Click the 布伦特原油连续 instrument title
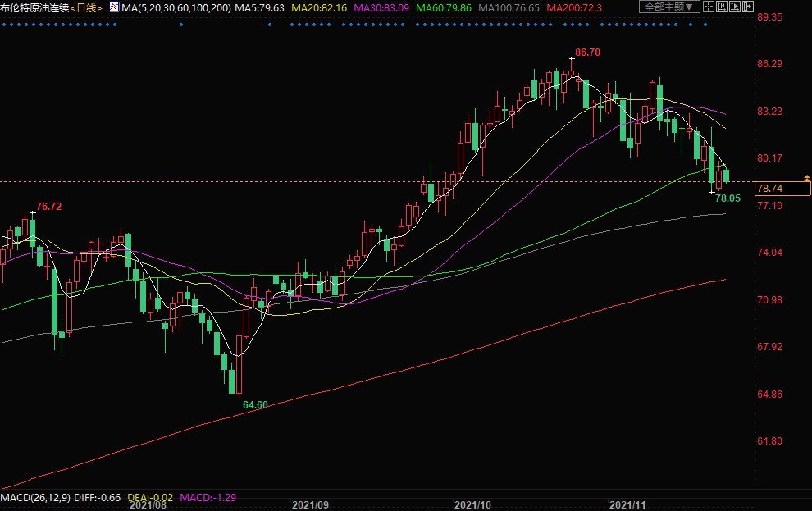 (x=34, y=7)
